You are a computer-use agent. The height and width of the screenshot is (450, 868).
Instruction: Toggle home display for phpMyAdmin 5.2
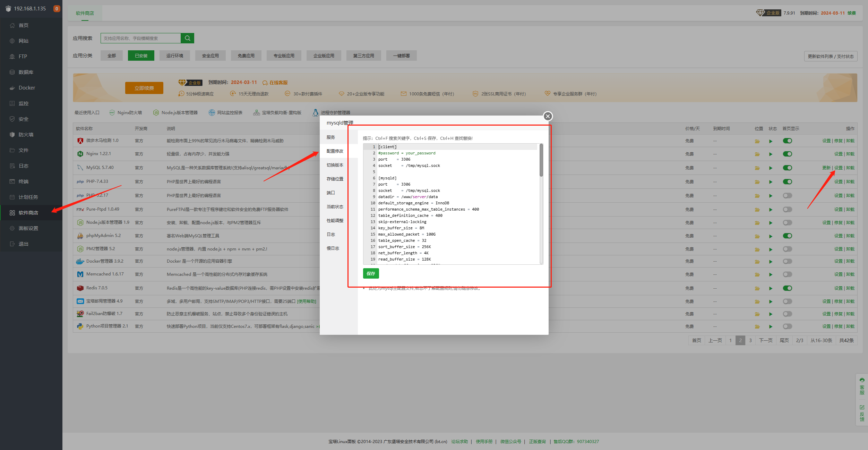tap(788, 236)
